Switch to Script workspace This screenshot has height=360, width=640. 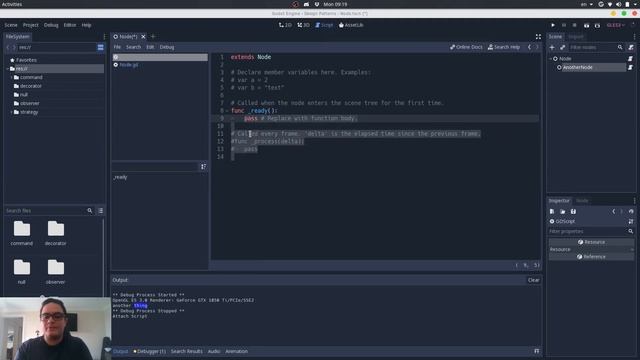click(324, 25)
